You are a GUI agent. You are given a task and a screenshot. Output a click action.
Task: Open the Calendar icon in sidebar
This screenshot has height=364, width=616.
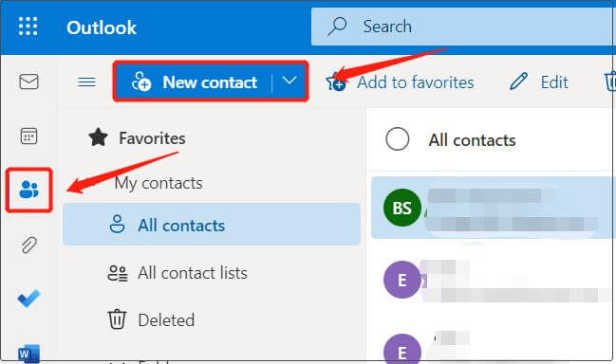pos(28,136)
